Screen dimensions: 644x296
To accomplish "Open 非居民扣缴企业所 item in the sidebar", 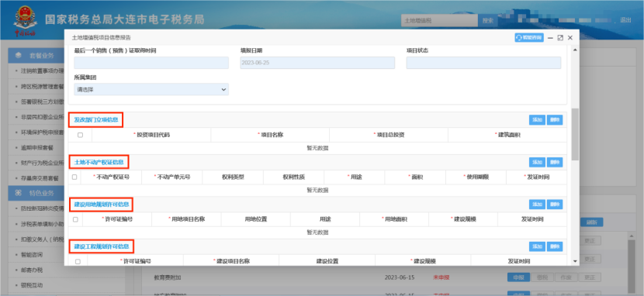I will coord(43,117).
